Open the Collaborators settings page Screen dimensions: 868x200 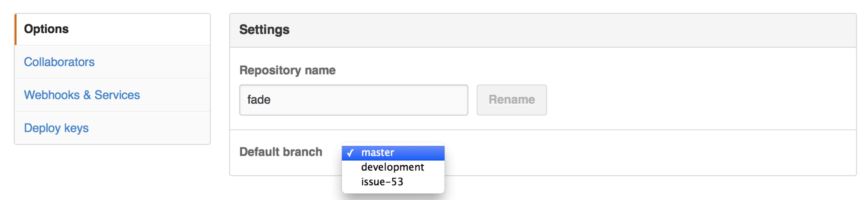point(59,62)
